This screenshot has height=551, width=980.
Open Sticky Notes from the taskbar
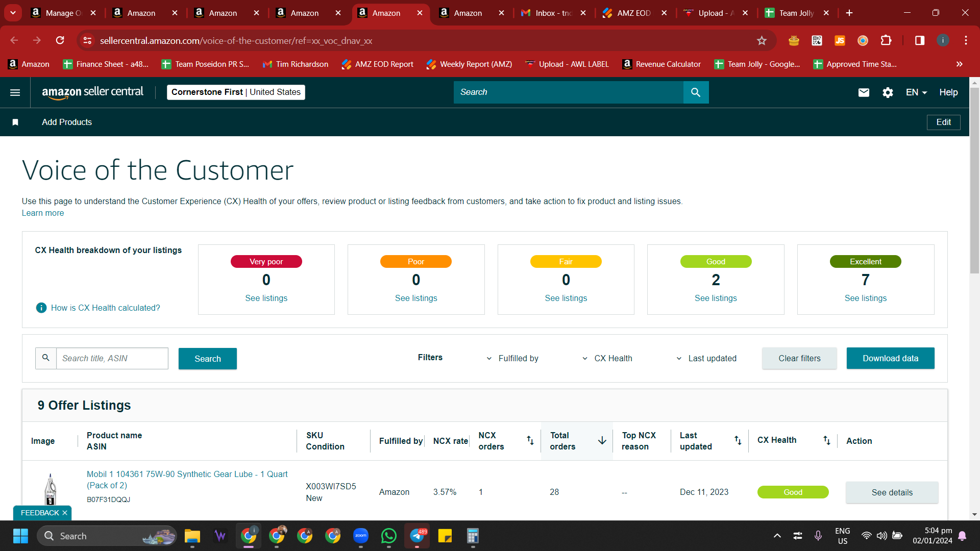(445, 536)
